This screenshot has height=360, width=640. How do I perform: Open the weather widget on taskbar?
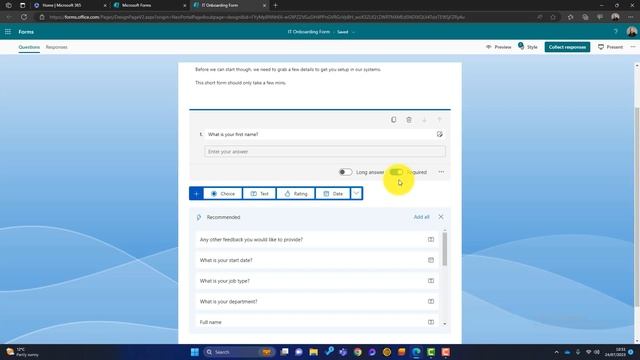point(22,352)
